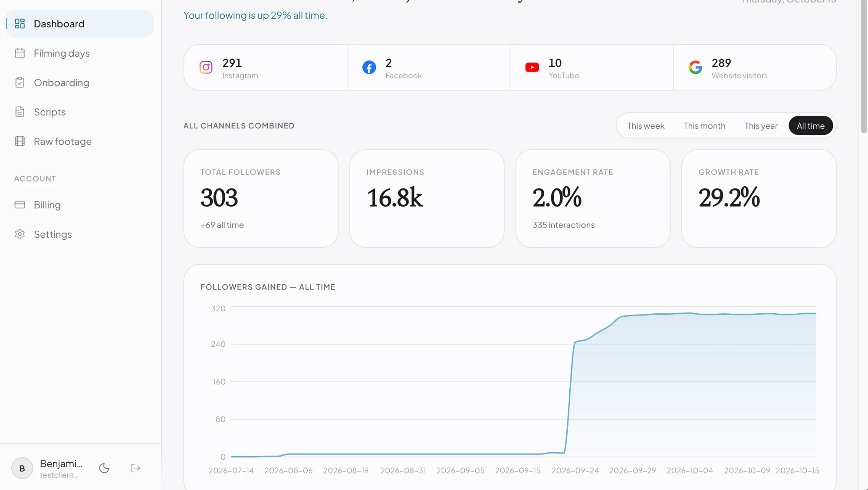The height and width of the screenshot is (490, 868).
Task: Click the log out arrow icon
Action: 135,468
